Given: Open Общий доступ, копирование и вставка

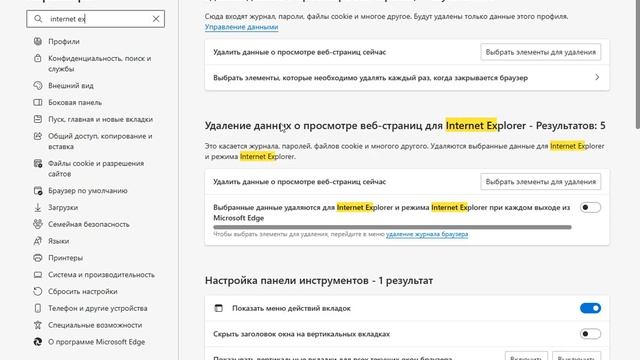Looking at the screenshot, I should pos(100,141).
